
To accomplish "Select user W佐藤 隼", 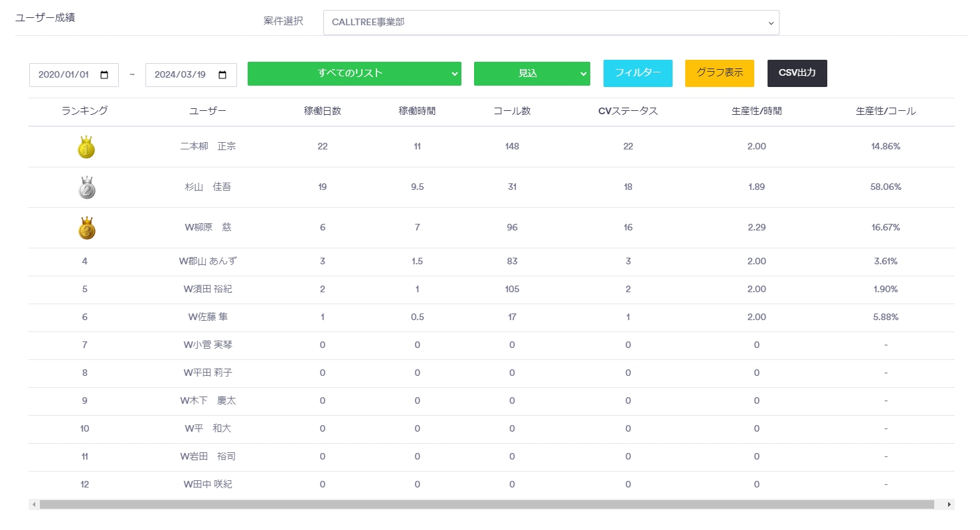I will click(208, 317).
